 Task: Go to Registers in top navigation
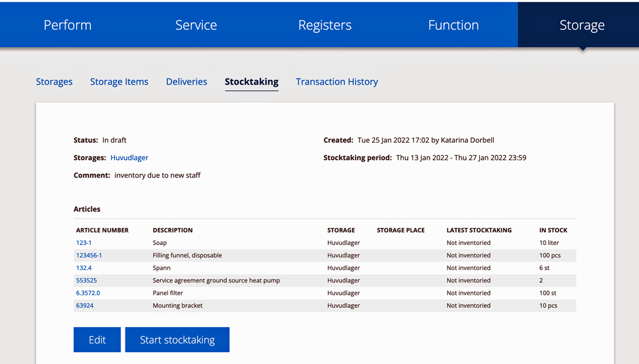click(x=324, y=25)
